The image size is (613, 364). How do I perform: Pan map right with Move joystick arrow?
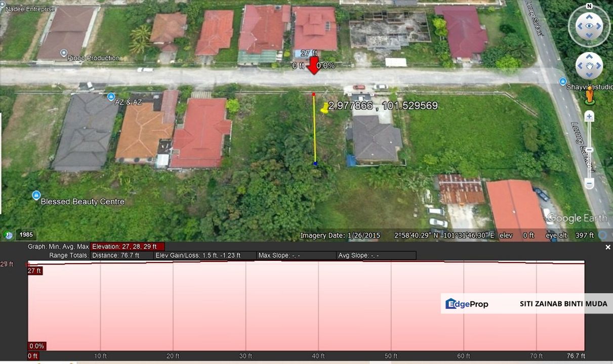pos(598,66)
